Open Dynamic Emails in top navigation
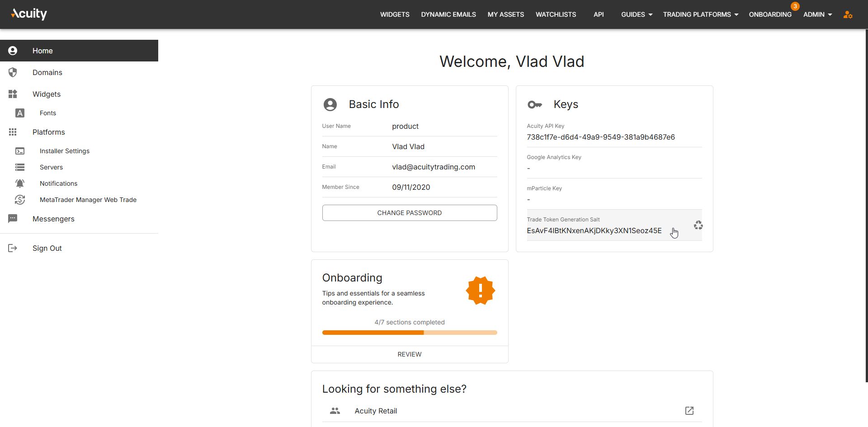This screenshot has height=427, width=868. tap(448, 14)
